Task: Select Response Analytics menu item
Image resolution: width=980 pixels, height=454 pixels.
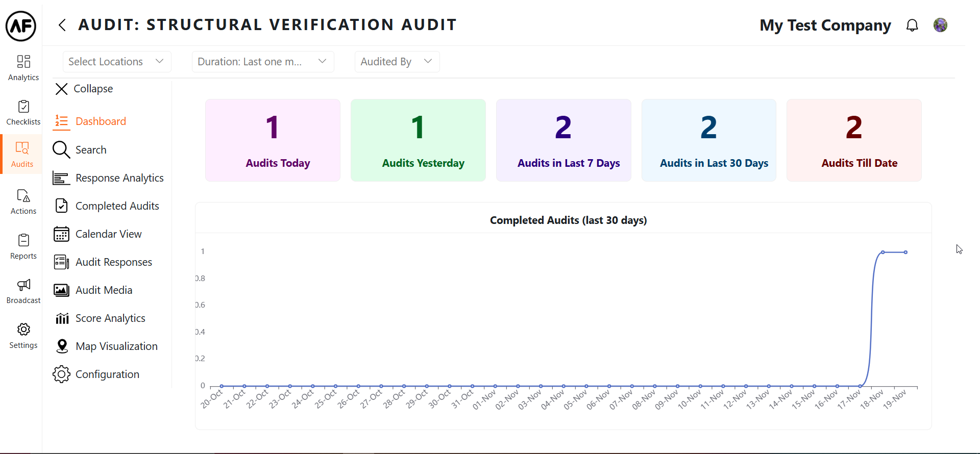Action: [119, 178]
